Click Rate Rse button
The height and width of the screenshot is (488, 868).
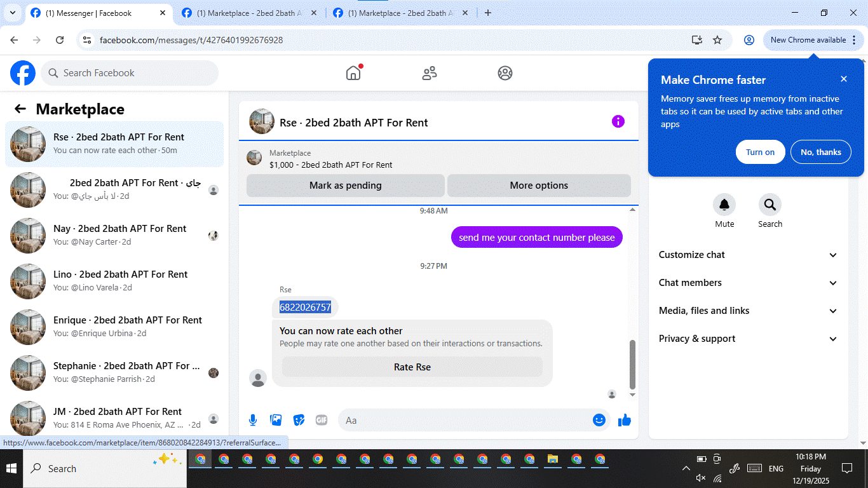pyautogui.click(x=412, y=367)
